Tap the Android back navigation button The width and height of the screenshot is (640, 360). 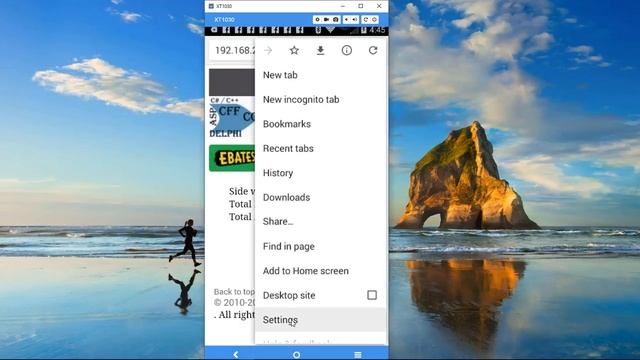[236, 355]
